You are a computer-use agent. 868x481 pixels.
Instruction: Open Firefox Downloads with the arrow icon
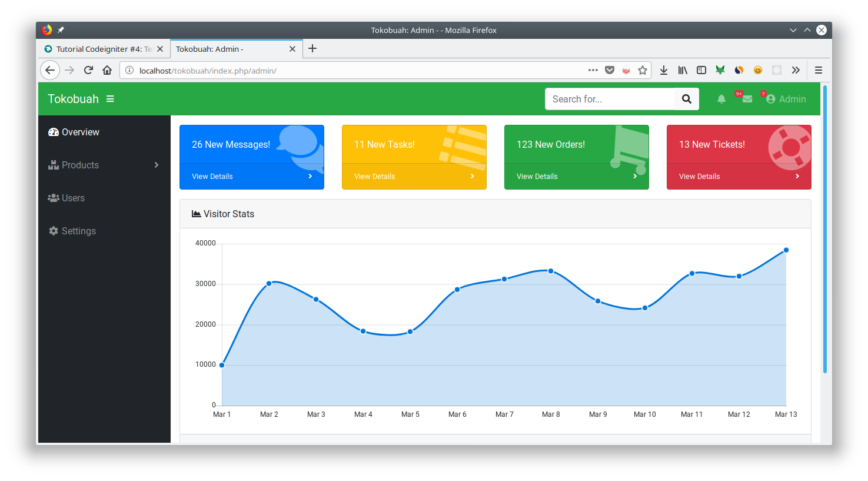click(x=664, y=70)
